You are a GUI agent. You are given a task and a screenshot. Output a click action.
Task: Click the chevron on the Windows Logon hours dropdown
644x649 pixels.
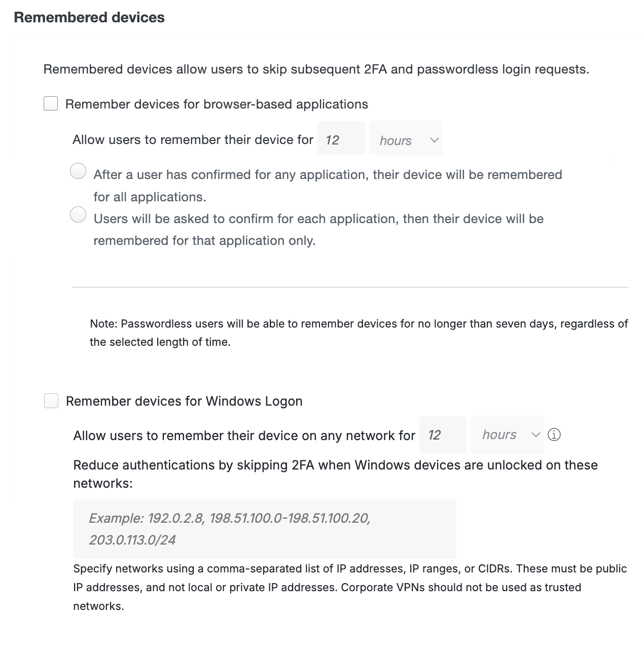tap(536, 435)
